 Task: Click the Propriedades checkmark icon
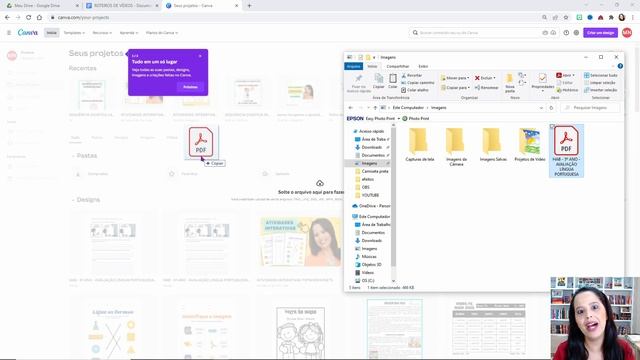click(x=542, y=78)
